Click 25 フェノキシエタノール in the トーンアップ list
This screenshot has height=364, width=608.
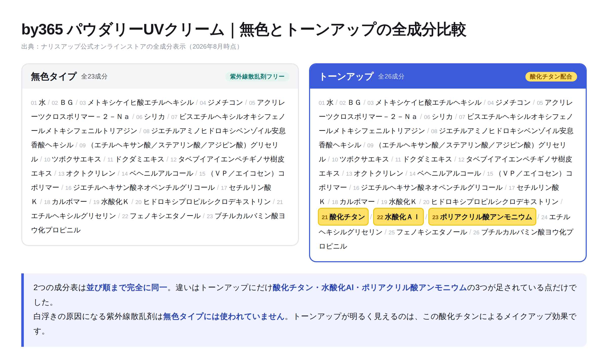(x=428, y=232)
